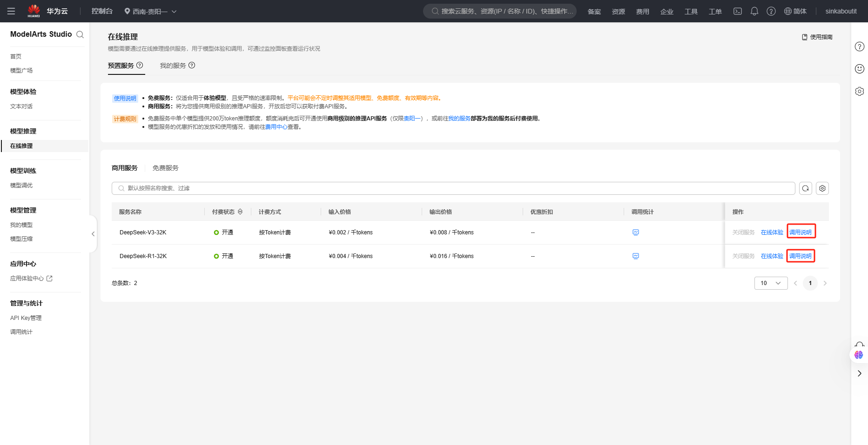The image size is (868, 445).
Task: Click 关闭服务 for DeepSeek-R1-32K
Action: [744, 256]
